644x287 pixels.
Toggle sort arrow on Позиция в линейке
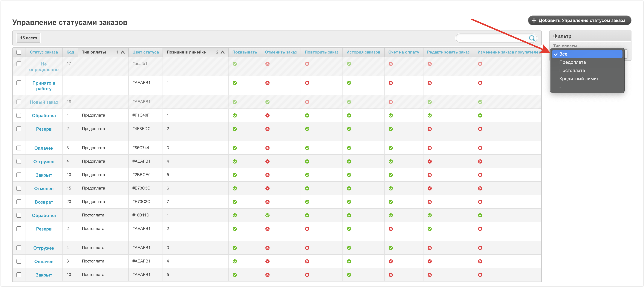coord(223,52)
